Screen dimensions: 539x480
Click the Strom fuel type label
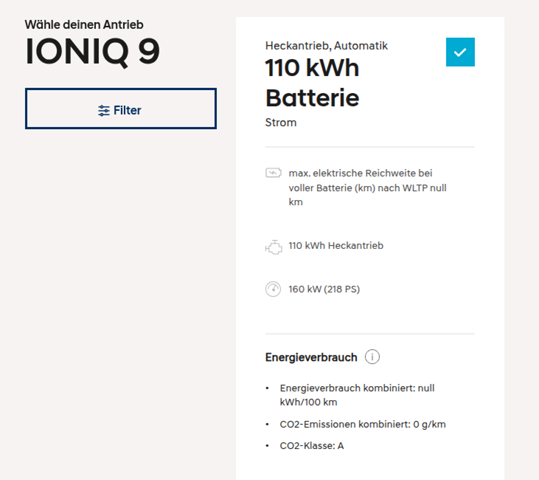(x=280, y=122)
